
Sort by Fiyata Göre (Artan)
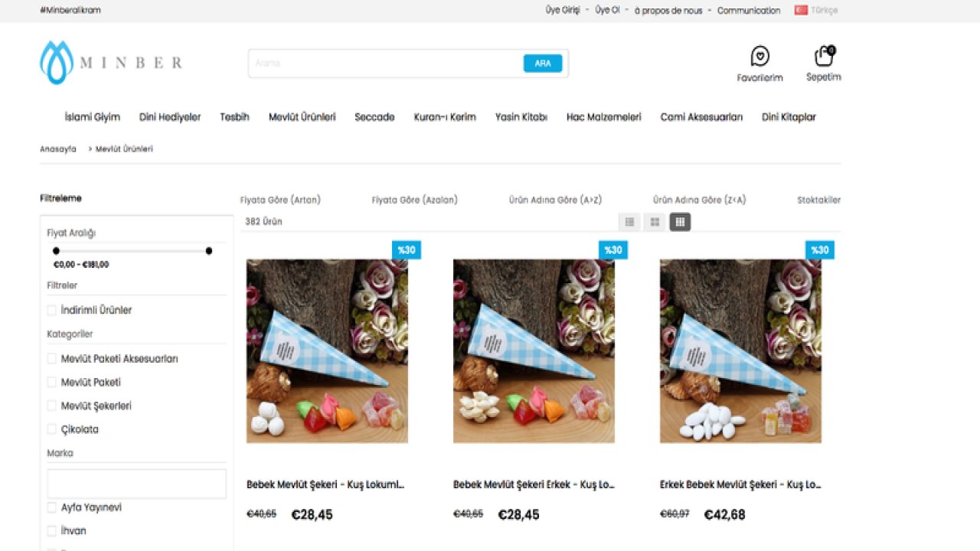[280, 200]
